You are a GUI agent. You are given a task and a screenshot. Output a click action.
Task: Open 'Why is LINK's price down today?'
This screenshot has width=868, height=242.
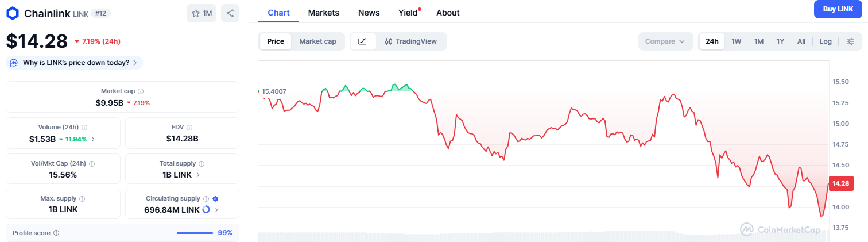pyautogui.click(x=75, y=63)
